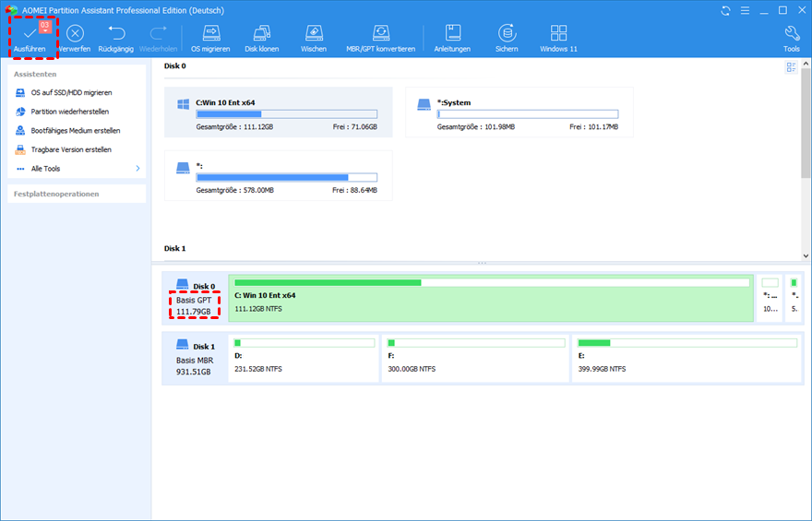Click the upper pane vertical scrollbar thumb
The image size is (812, 521).
[x=806, y=124]
